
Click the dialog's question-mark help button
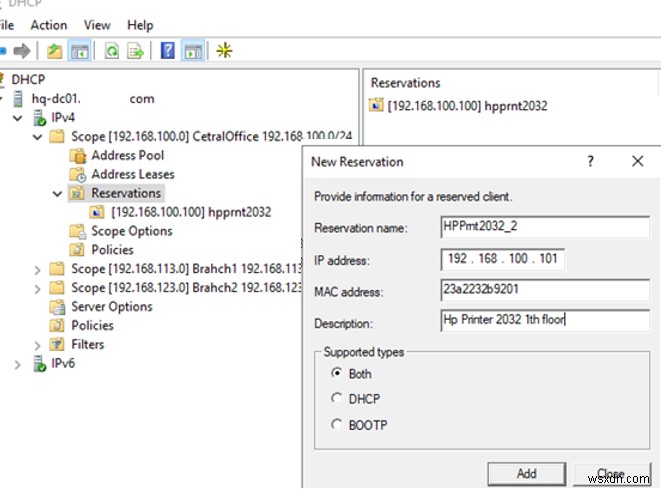(590, 161)
